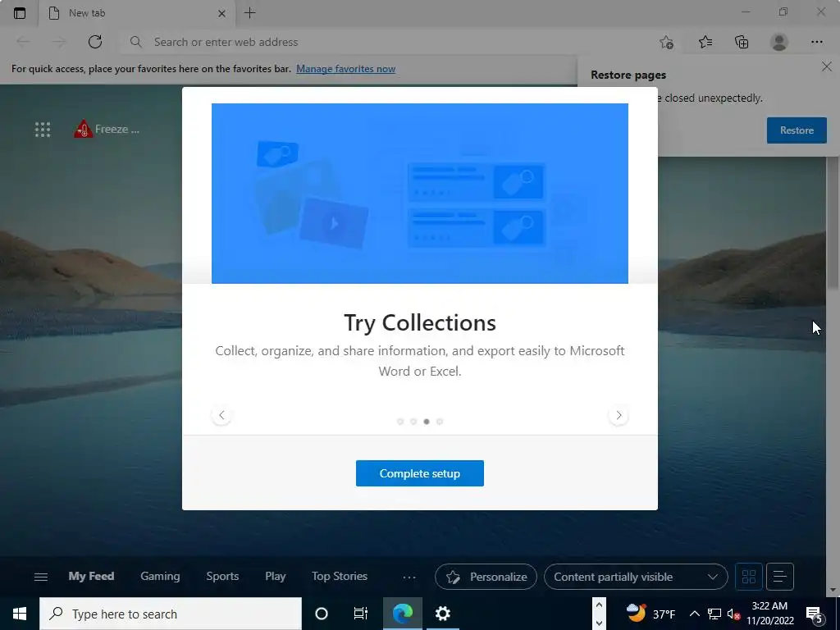840x630 pixels.
Task: Switch feed to grid view
Action: [x=749, y=577]
